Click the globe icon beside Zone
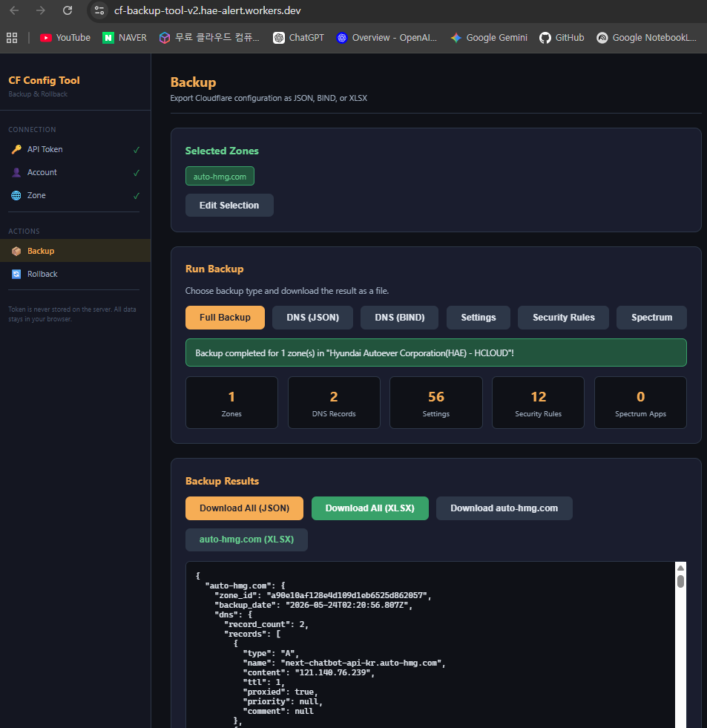The height and width of the screenshot is (728, 707). tap(16, 195)
